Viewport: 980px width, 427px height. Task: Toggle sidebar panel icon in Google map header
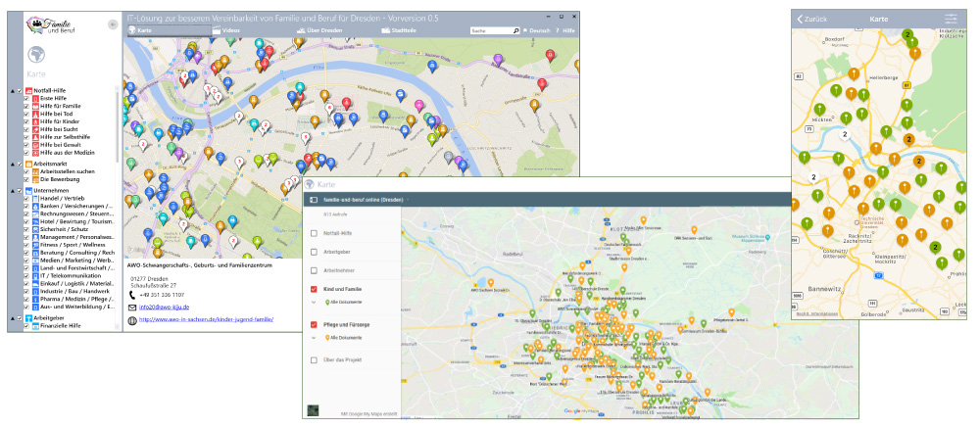pyautogui.click(x=313, y=199)
